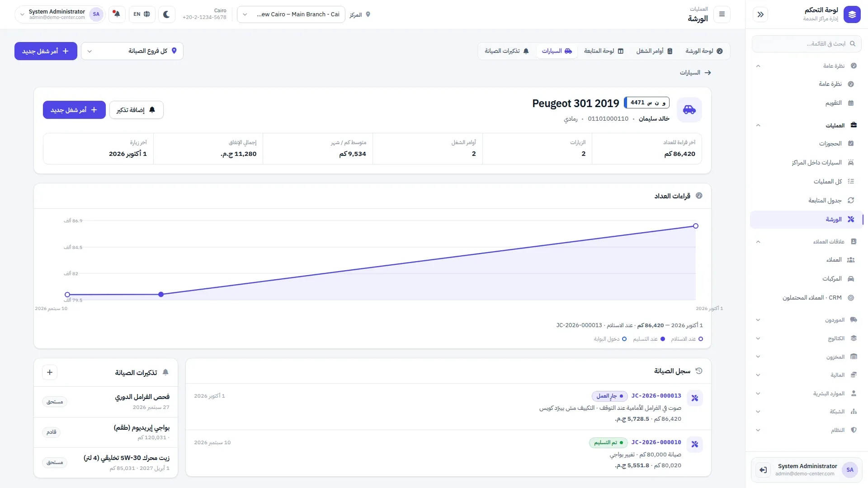Open تذكيرات الصيانة tab
This screenshot has height=488, width=868.
(507, 51)
